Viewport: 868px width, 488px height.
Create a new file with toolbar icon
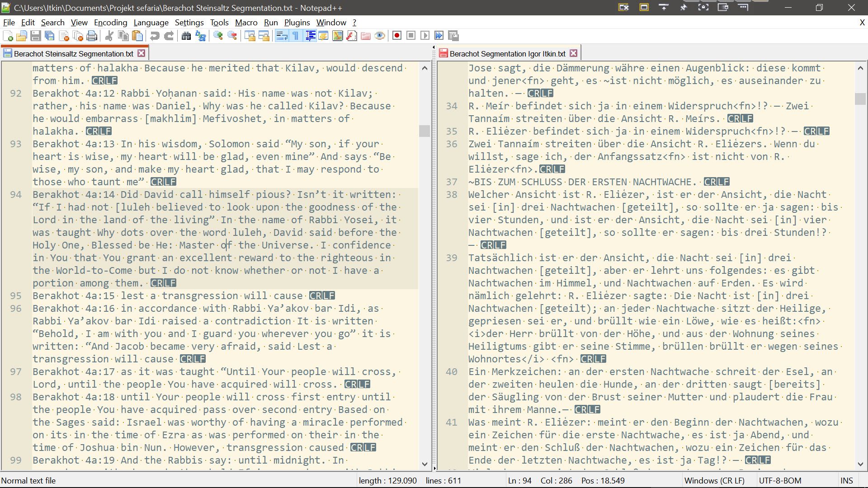pos(8,36)
